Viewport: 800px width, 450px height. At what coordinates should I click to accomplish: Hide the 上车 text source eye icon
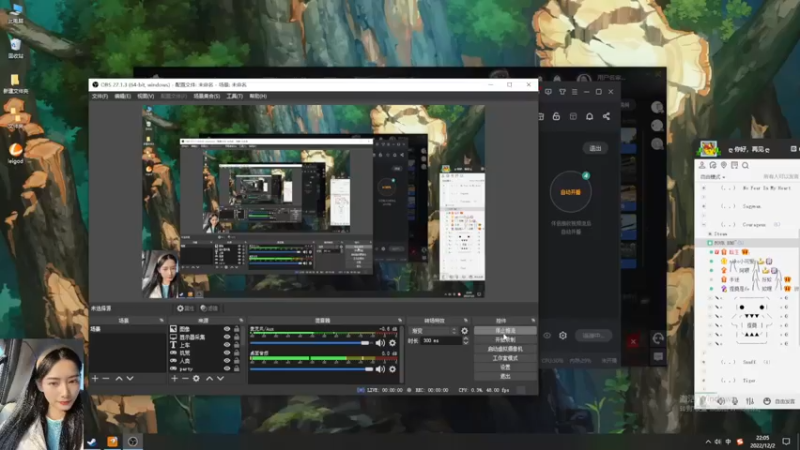[x=227, y=345]
